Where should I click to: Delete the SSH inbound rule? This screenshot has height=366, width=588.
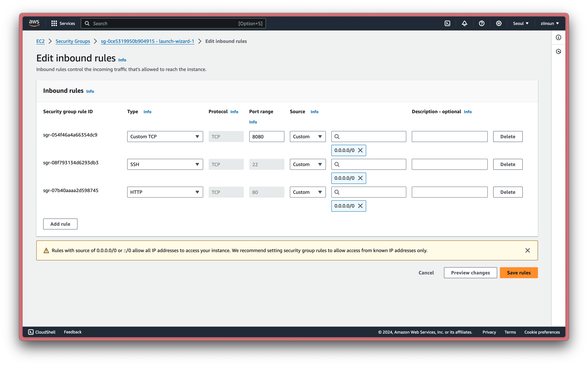(507, 164)
